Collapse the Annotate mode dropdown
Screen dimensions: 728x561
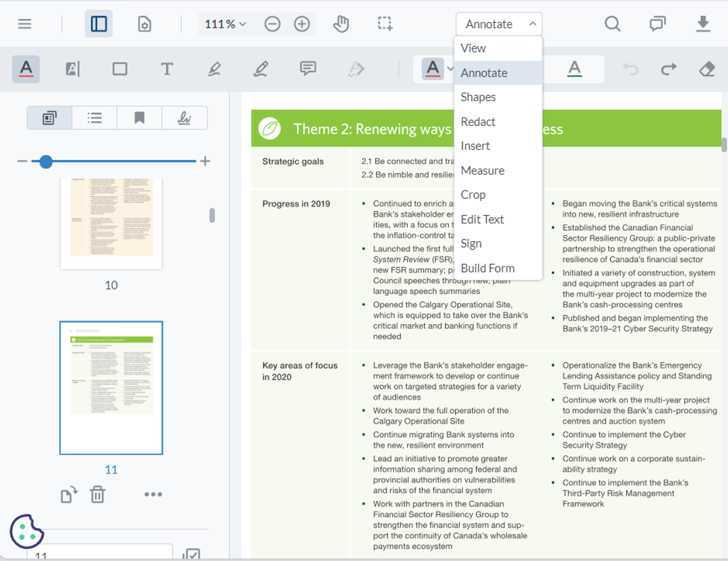point(499,24)
